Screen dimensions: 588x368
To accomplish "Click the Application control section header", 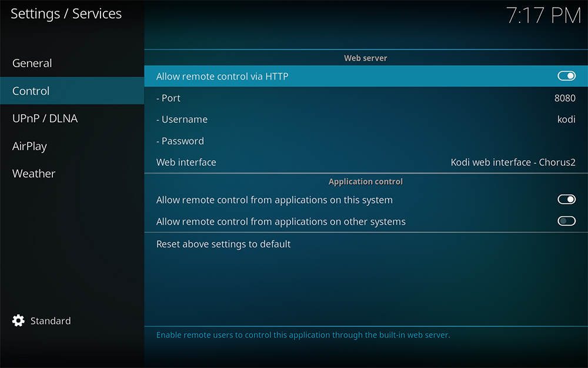I will click(x=366, y=181).
